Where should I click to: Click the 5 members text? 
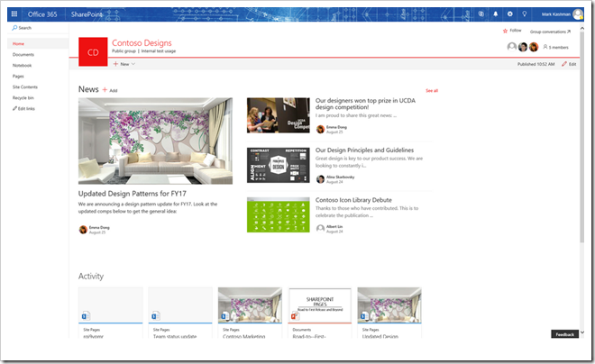[558, 48]
